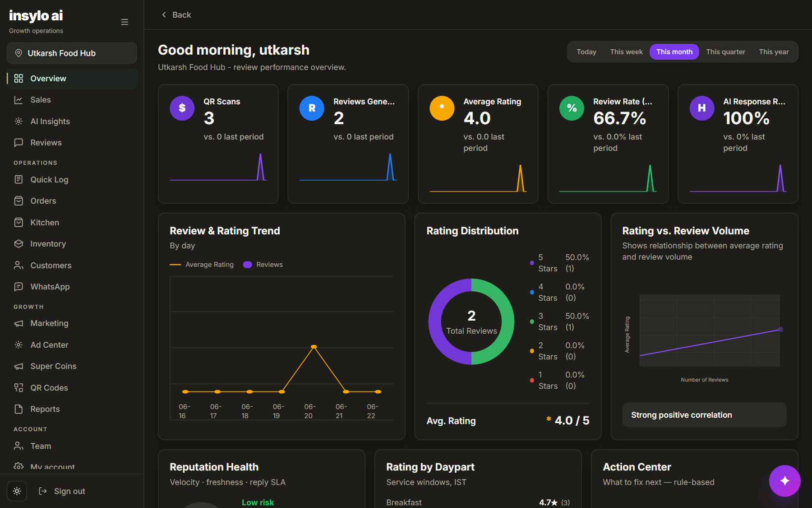Click the Customers person icon
This screenshot has width=812, height=508.
(x=18, y=266)
